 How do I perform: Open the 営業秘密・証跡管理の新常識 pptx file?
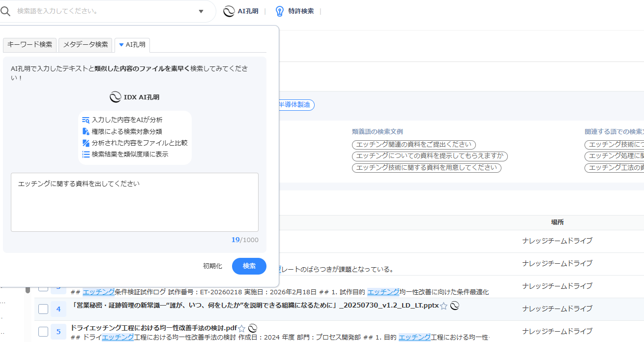(x=255, y=306)
